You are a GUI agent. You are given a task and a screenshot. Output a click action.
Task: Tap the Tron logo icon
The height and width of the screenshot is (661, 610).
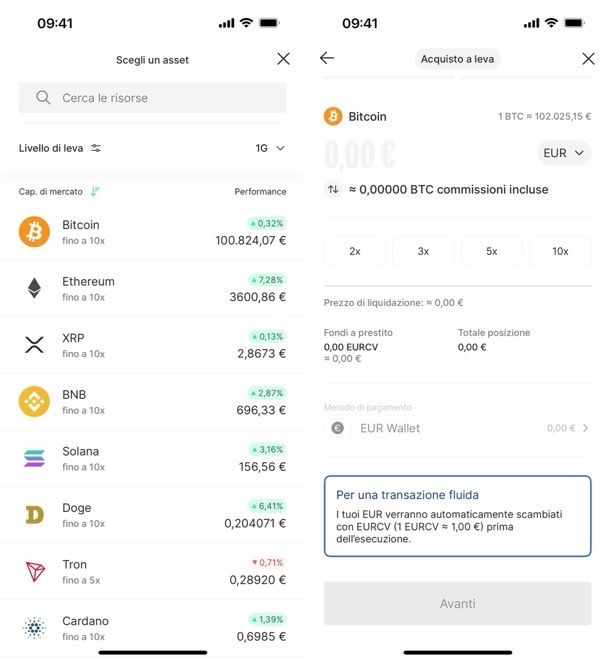pyautogui.click(x=34, y=572)
